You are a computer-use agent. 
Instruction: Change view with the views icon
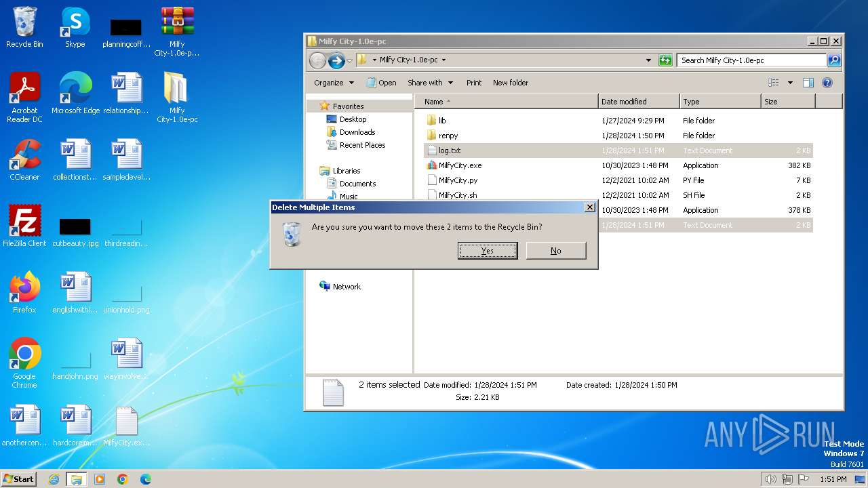point(774,83)
